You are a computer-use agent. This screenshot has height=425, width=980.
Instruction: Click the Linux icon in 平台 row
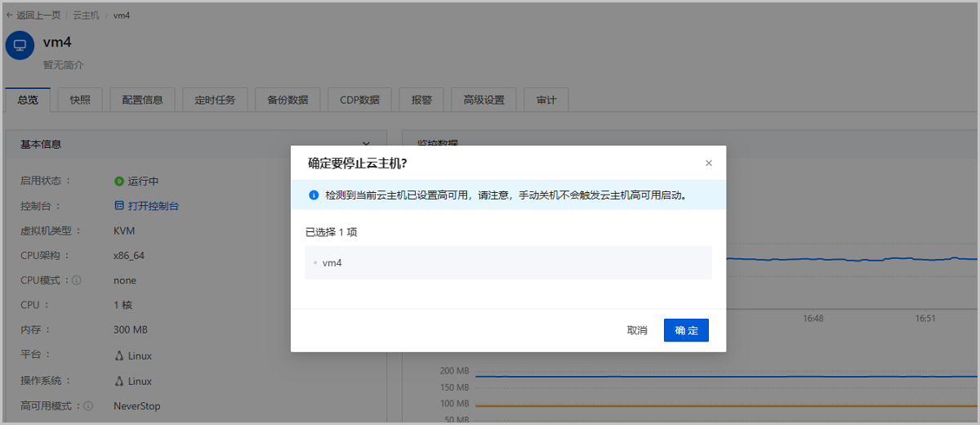[119, 356]
